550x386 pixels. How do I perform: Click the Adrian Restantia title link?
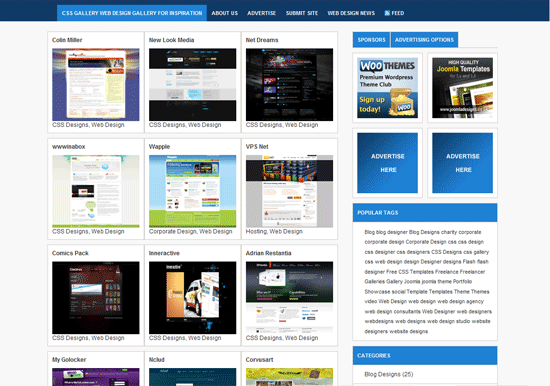(x=268, y=253)
